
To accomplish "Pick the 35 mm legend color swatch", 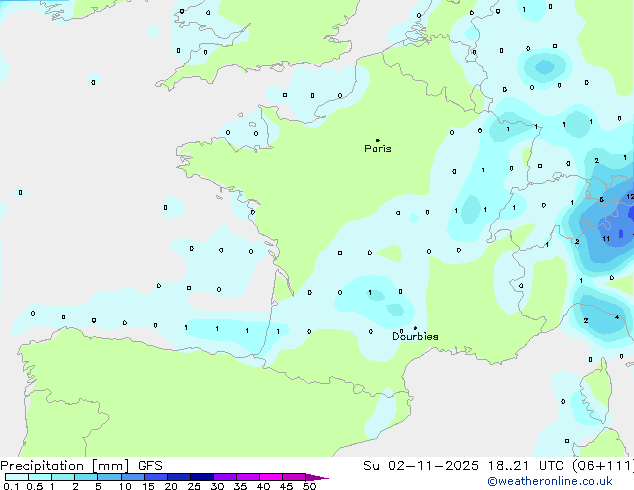I will point(248,477).
